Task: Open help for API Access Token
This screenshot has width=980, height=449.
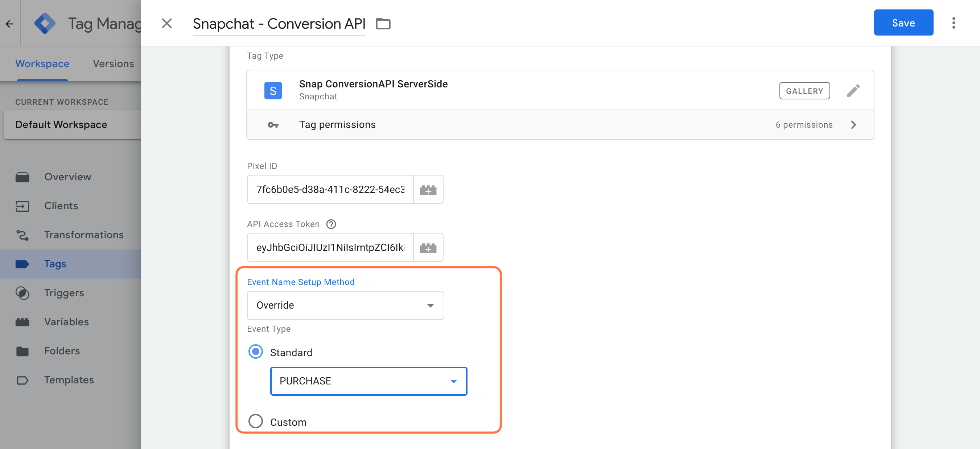Action: [x=331, y=224]
